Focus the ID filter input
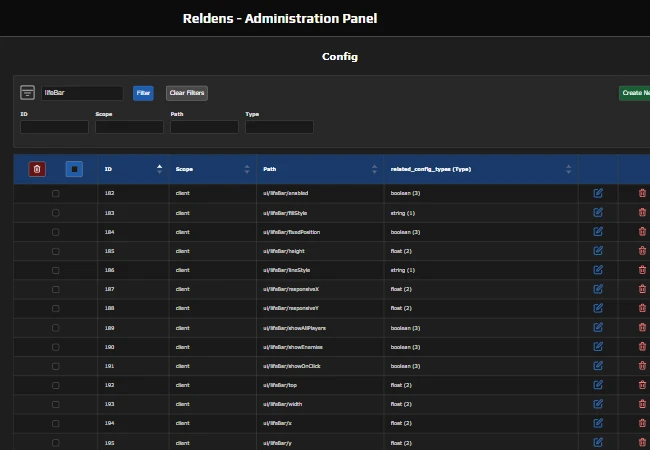This screenshot has height=450, width=650. click(x=54, y=127)
